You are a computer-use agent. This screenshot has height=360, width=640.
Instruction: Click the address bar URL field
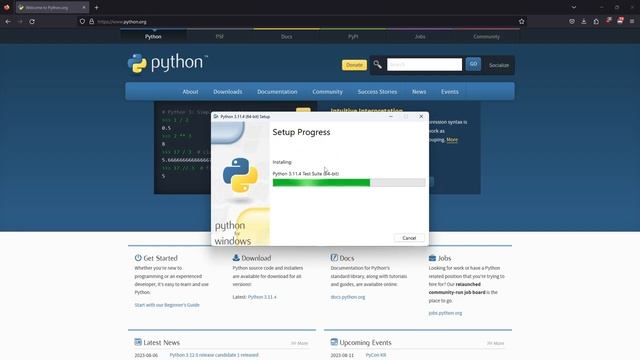[302, 22]
